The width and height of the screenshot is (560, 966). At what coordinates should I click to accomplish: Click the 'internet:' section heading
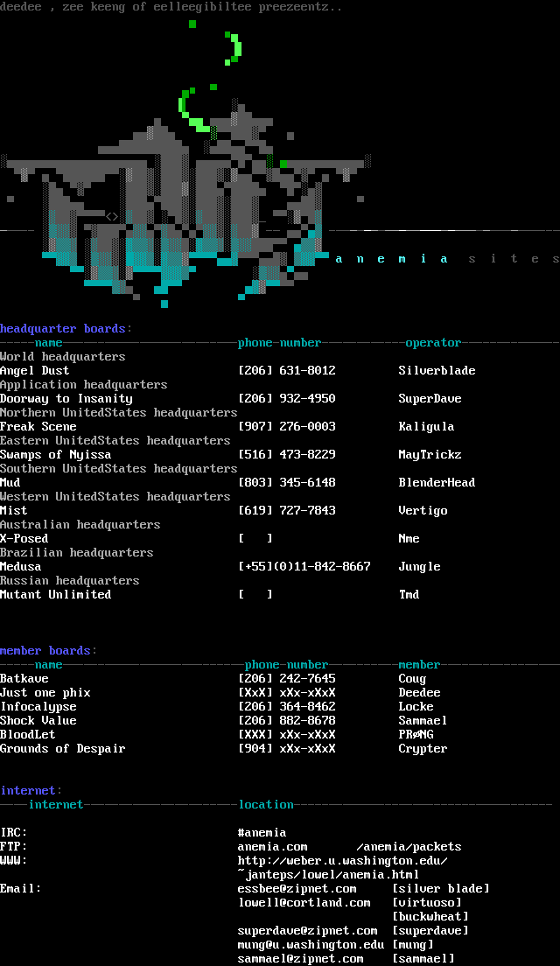[31, 791]
